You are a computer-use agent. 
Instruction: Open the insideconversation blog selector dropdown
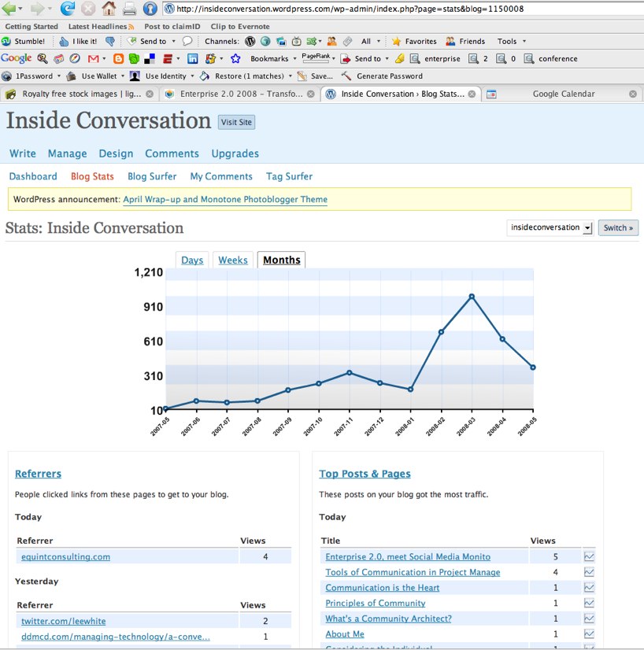(x=550, y=228)
